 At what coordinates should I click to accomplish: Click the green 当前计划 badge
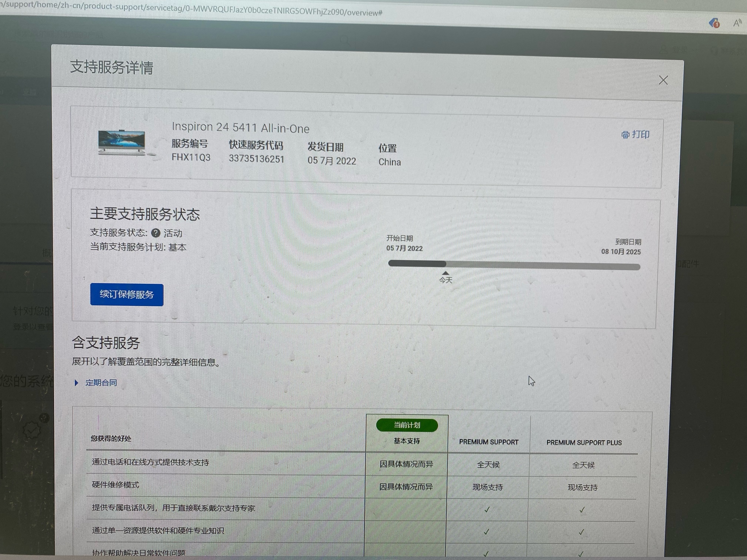pos(407,425)
